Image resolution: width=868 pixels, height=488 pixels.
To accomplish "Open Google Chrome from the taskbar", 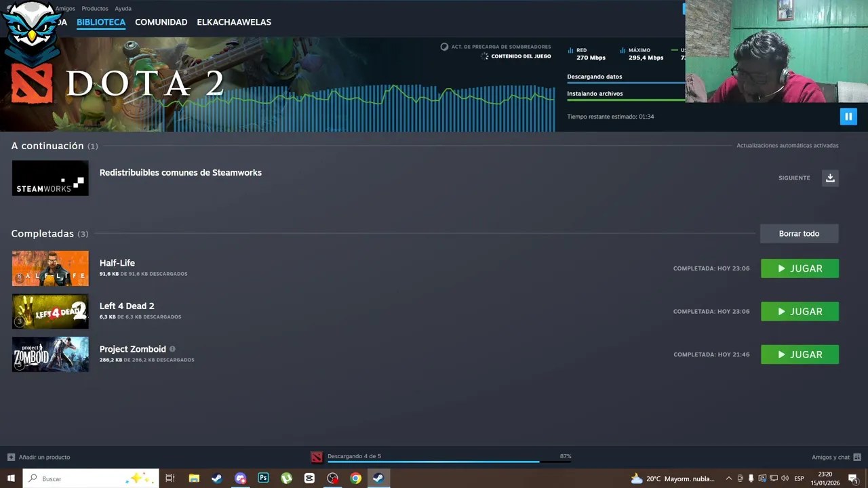I will coord(355,479).
